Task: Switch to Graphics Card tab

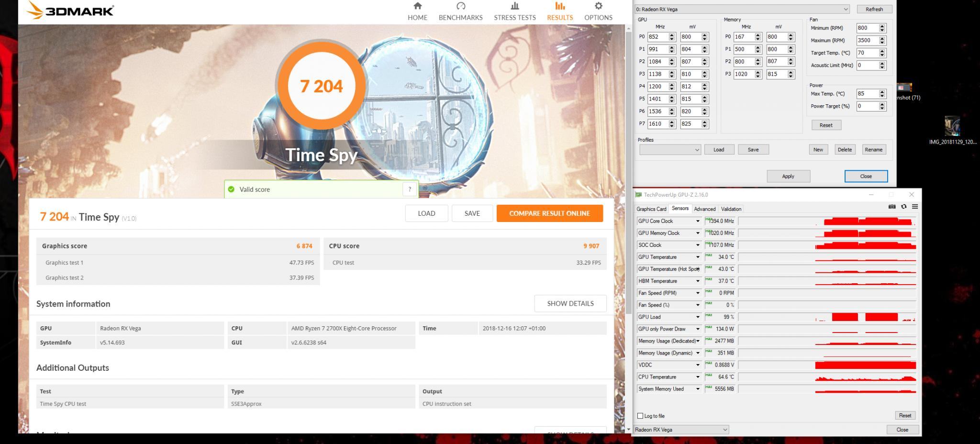Action: [x=651, y=209]
